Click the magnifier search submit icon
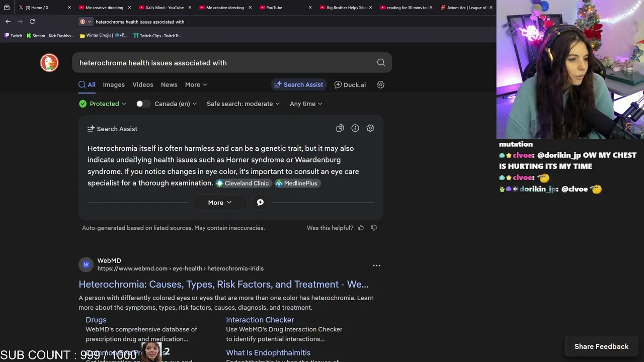Screen dimensions: 644x362 381,63
